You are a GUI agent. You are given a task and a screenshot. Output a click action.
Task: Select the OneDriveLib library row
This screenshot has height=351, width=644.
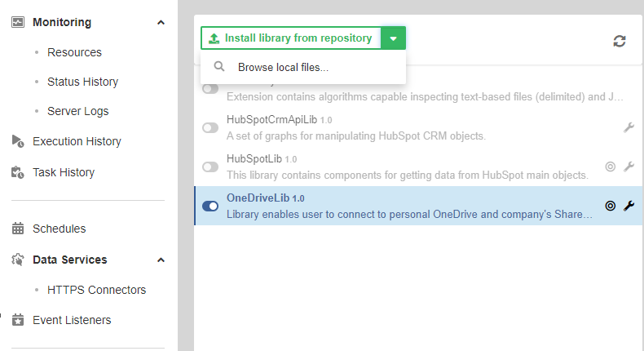pyautogui.click(x=408, y=206)
